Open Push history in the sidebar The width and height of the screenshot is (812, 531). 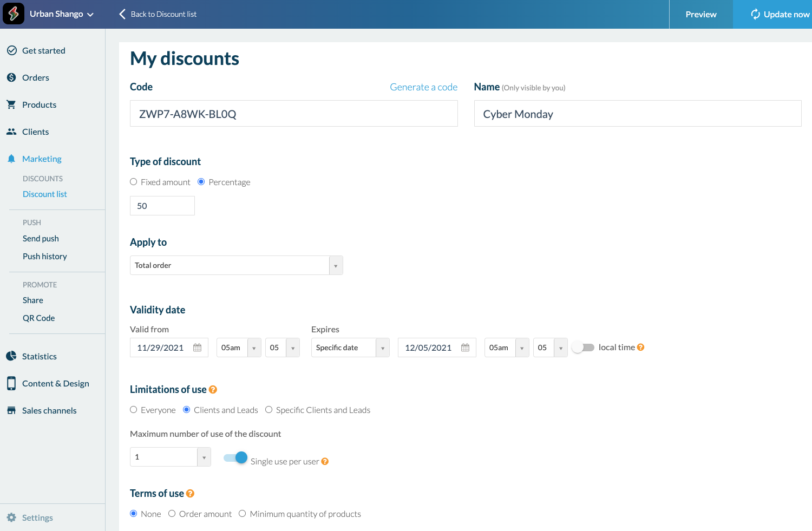[x=45, y=257]
